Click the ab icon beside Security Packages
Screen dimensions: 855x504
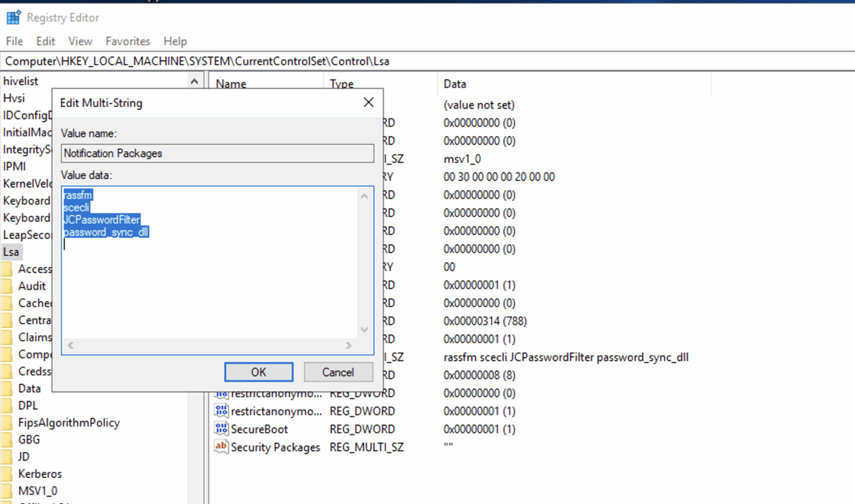pos(220,447)
